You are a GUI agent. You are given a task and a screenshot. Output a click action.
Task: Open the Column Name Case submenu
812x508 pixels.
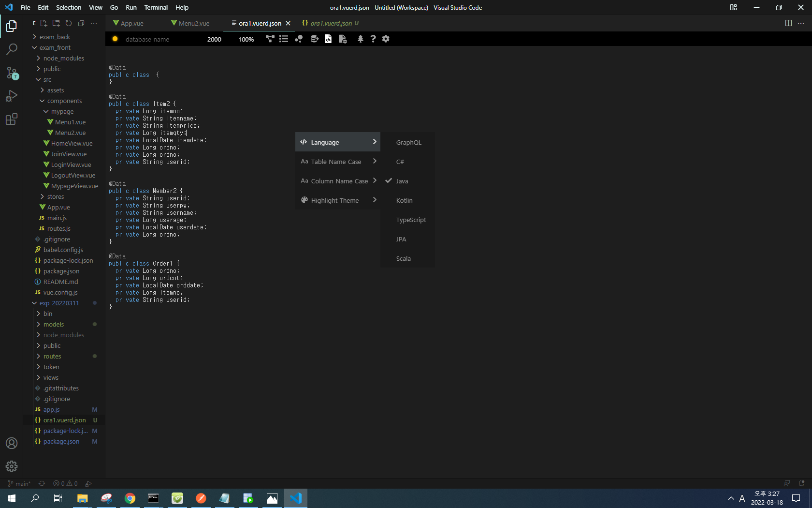338,181
